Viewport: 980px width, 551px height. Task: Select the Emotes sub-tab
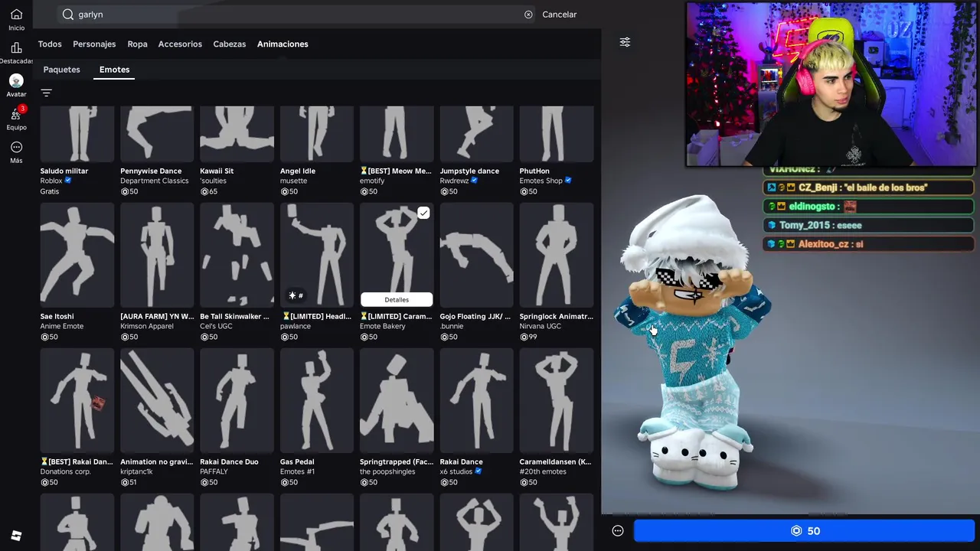click(114, 70)
